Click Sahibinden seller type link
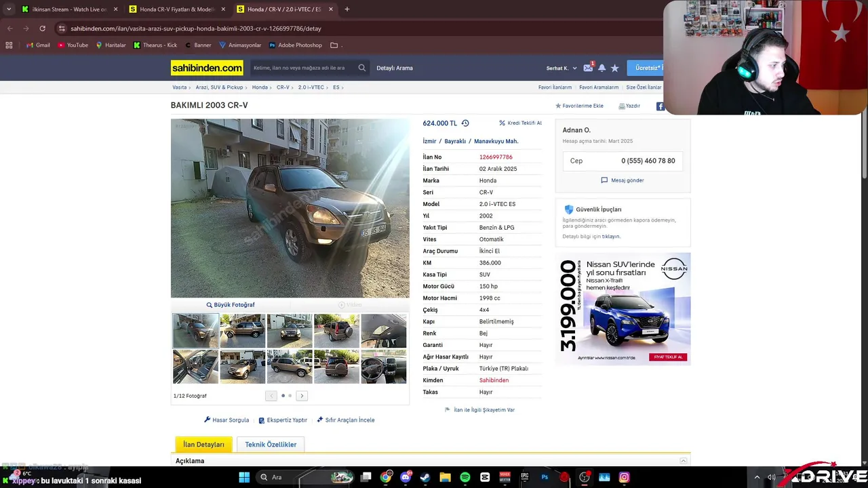868x488 pixels. click(x=494, y=380)
